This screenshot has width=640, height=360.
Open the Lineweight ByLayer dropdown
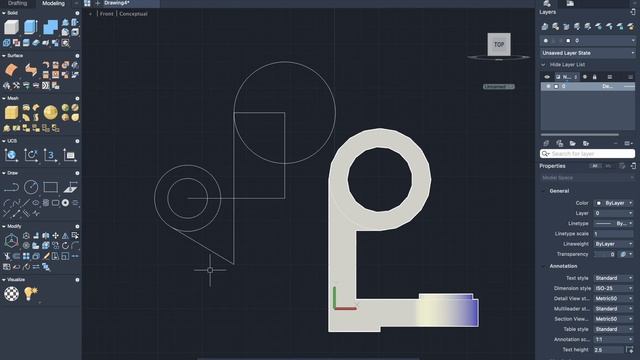click(614, 244)
